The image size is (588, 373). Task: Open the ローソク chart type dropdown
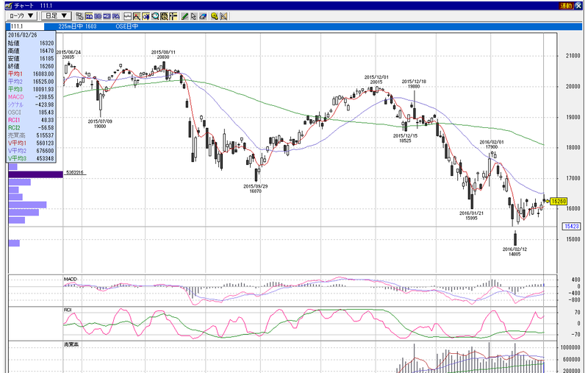(x=21, y=15)
